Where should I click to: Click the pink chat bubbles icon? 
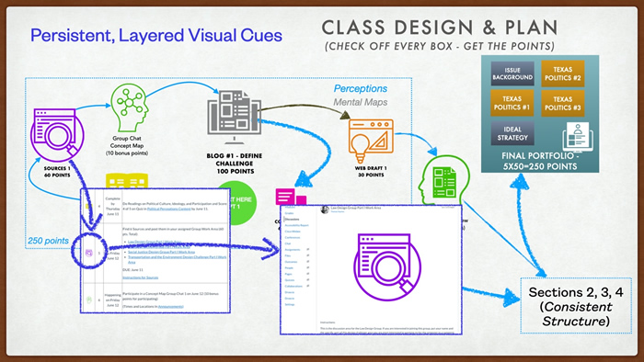(x=291, y=197)
